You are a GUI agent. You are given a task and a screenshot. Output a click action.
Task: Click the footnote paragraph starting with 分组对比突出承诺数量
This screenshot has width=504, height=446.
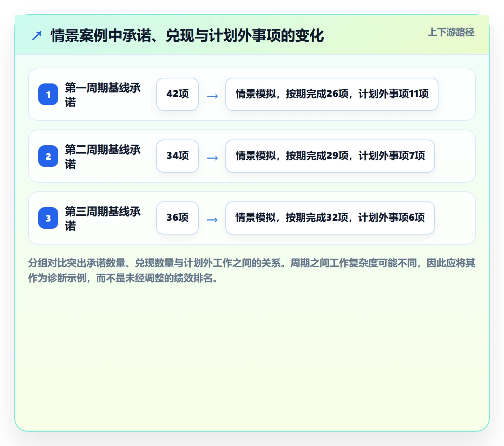(x=252, y=270)
